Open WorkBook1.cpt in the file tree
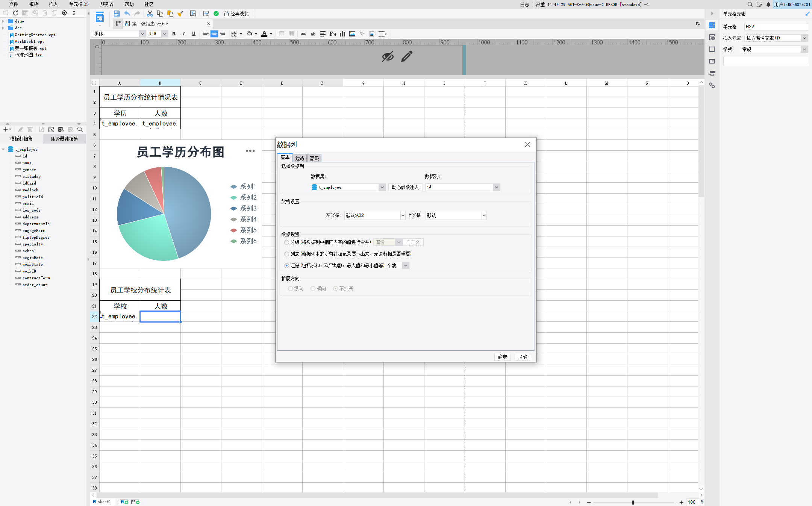The image size is (812, 506). [29, 42]
